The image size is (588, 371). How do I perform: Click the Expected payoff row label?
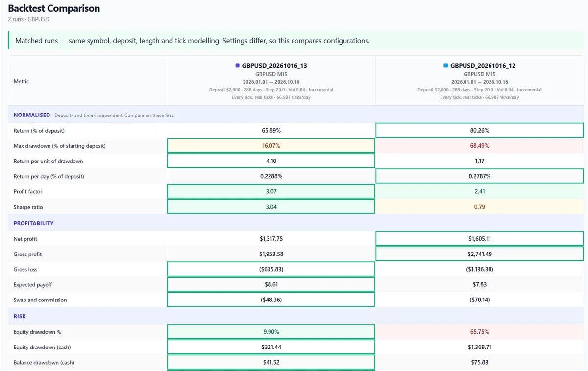point(33,284)
